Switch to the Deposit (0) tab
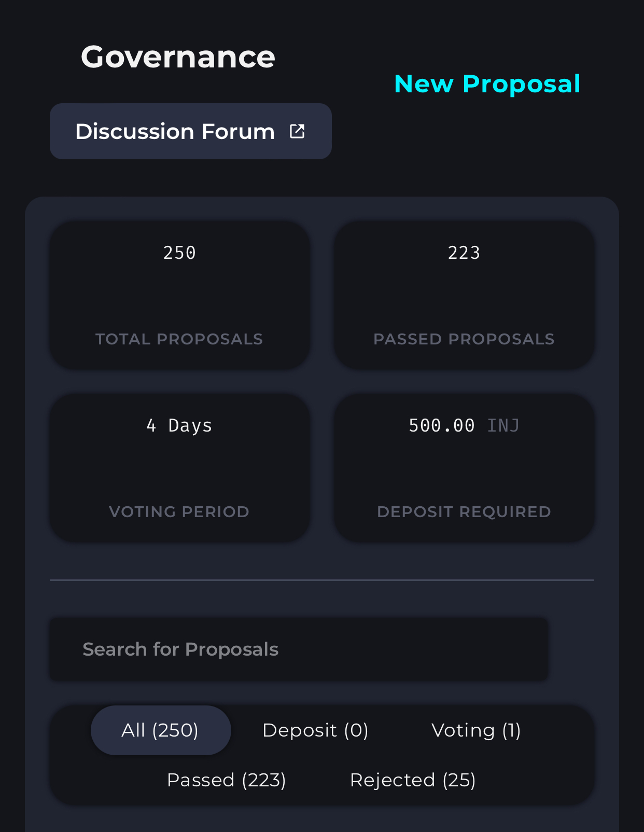644x832 pixels. click(315, 730)
